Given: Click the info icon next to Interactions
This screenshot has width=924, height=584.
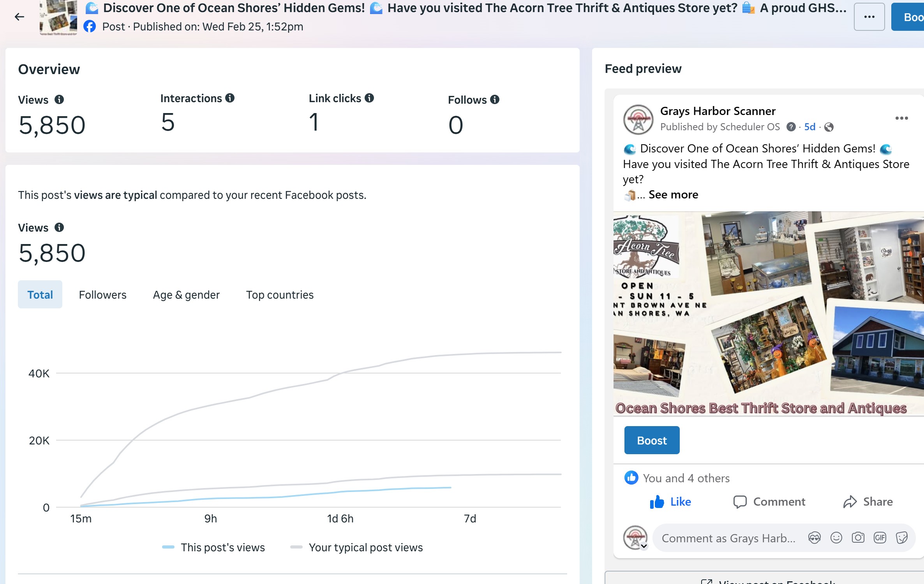Looking at the screenshot, I should click(230, 98).
